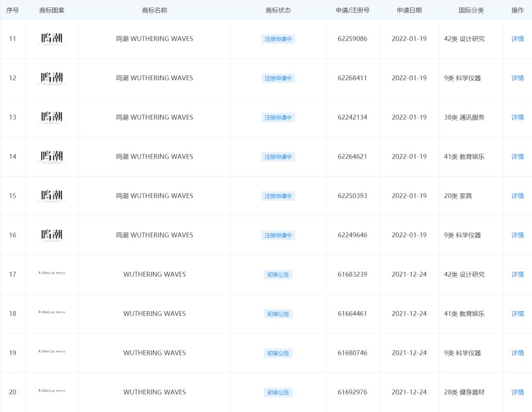Select application number 61683239

[x=352, y=274]
